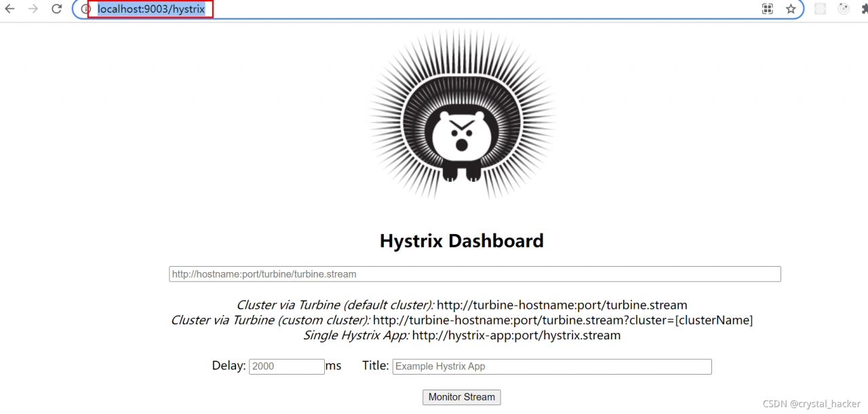Image resolution: width=868 pixels, height=414 pixels.
Task: Click the Cluster via Turbine (default cluster) text
Action: 335,305
